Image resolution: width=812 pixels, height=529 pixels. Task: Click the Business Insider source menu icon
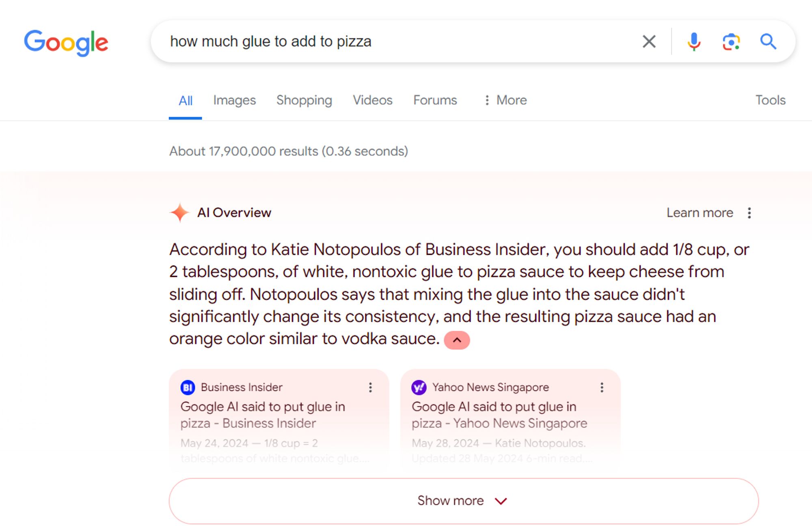tap(369, 387)
